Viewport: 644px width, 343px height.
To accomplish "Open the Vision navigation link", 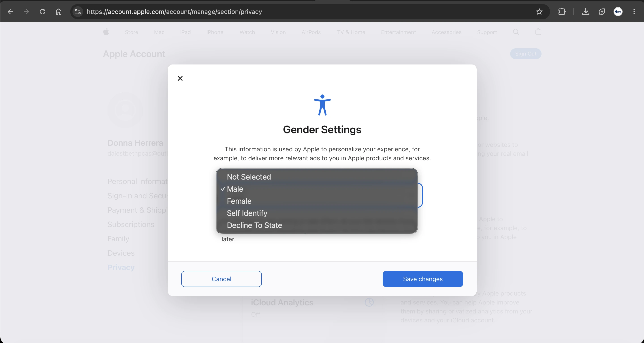I will tap(278, 32).
